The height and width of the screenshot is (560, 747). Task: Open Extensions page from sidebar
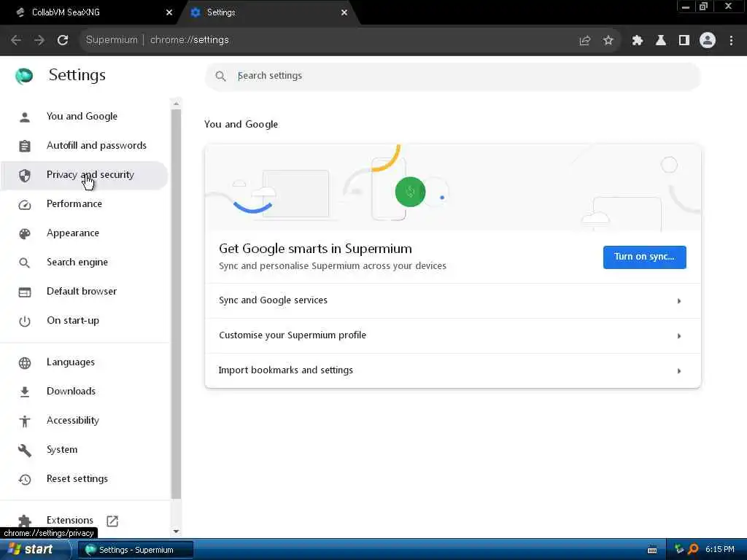(70, 520)
